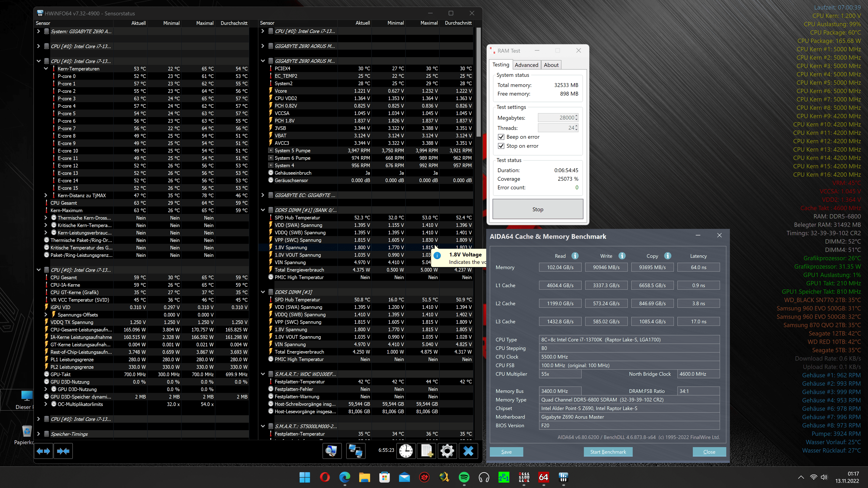Expand Speicher-Timings section
This screenshot has width=868, height=488.
[38, 434]
